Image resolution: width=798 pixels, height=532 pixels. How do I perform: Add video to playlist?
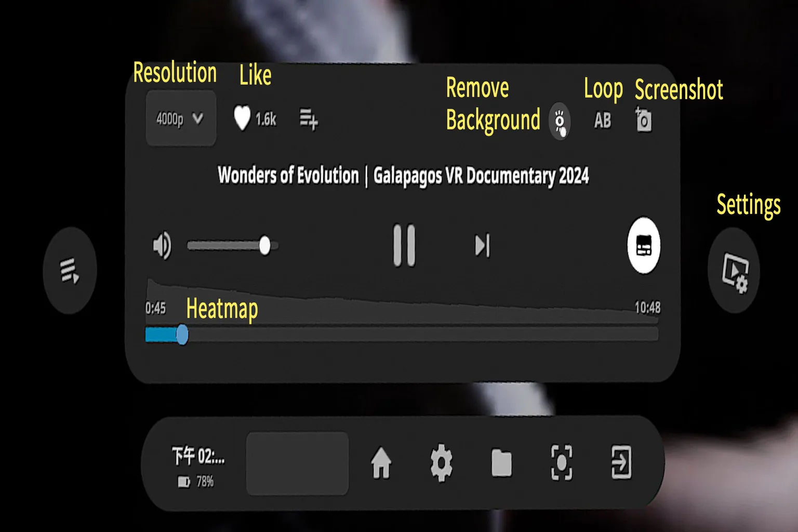[x=309, y=119]
